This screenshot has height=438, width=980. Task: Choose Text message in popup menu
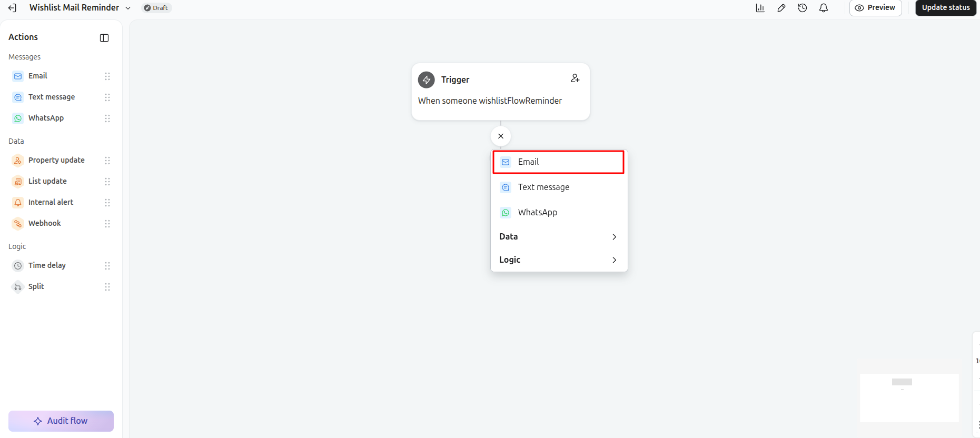click(559, 187)
